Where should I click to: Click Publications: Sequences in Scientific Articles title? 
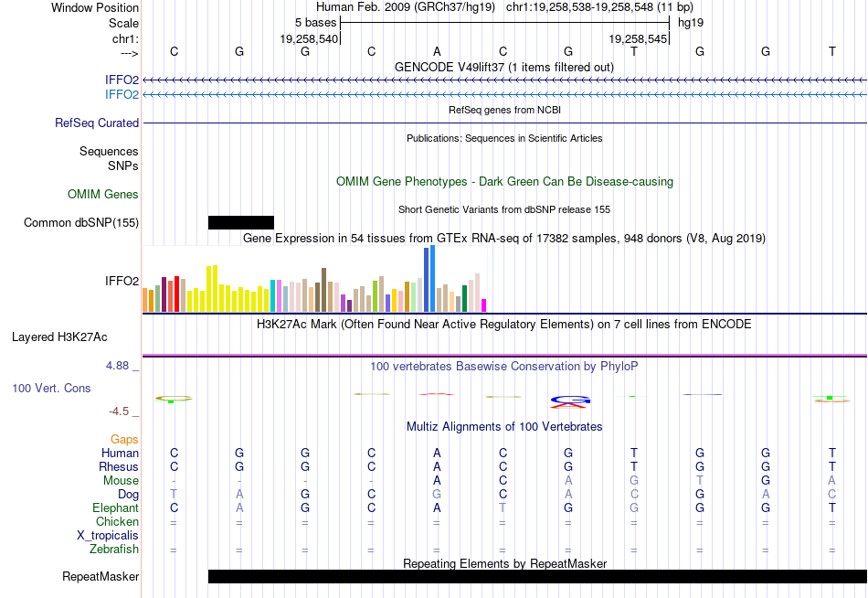pyautogui.click(x=504, y=138)
